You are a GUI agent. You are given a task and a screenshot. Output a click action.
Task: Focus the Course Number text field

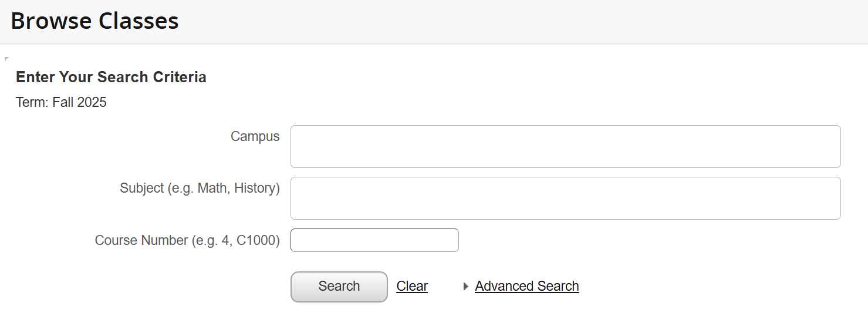pyautogui.click(x=374, y=240)
